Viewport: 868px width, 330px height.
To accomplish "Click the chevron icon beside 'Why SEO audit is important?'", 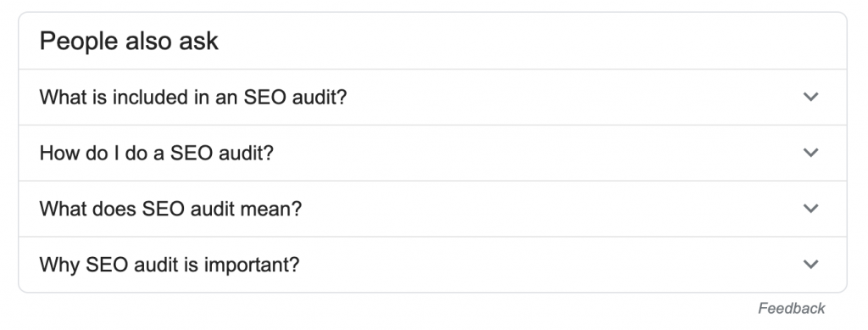I will (810, 265).
